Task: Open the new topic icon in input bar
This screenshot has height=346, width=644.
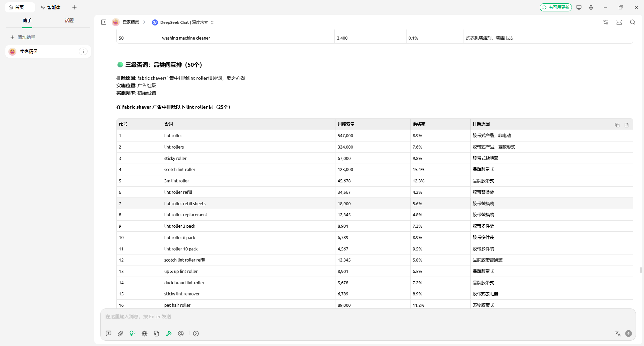Action: [108, 334]
